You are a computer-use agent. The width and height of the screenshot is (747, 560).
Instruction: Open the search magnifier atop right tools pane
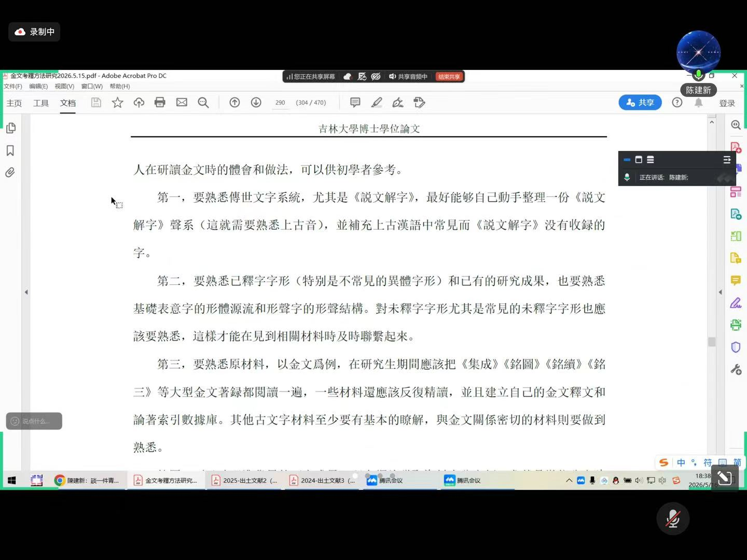point(736,125)
